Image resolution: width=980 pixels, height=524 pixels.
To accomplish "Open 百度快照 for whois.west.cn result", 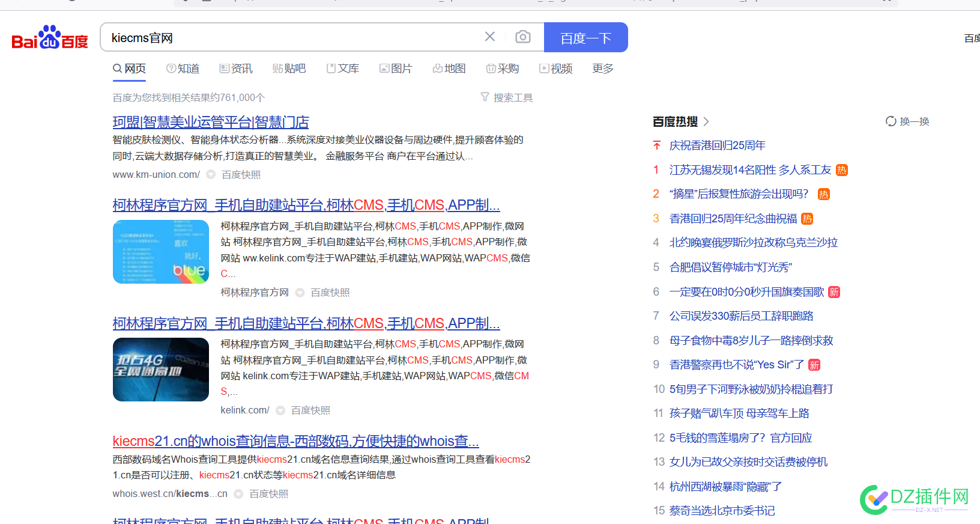I will pos(269,493).
